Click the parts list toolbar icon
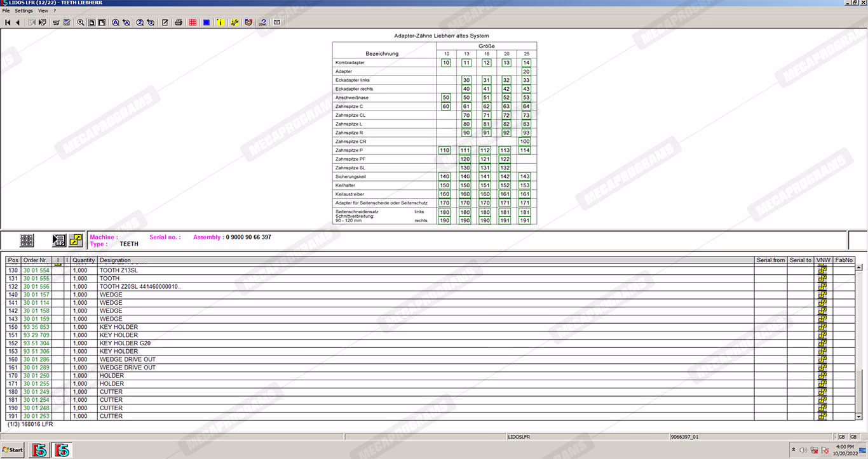868x459 pixels. coord(56,22)
